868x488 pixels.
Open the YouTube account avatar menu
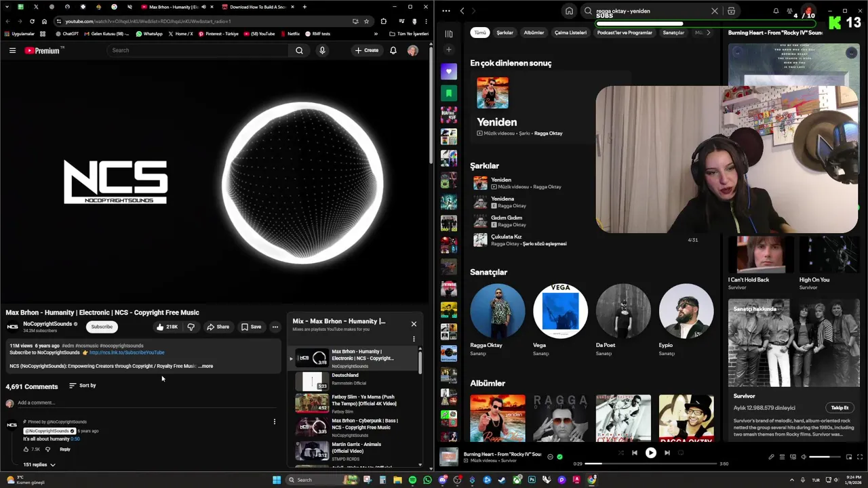coord(412,50)
